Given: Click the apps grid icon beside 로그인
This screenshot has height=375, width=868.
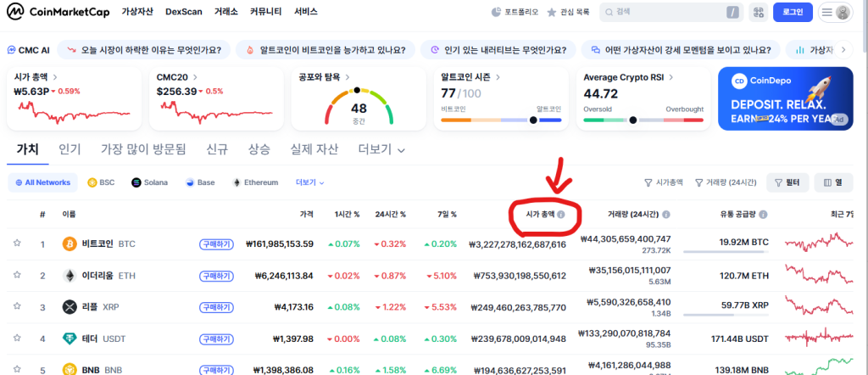Looking at the screenshot, I should coord(757,12).
